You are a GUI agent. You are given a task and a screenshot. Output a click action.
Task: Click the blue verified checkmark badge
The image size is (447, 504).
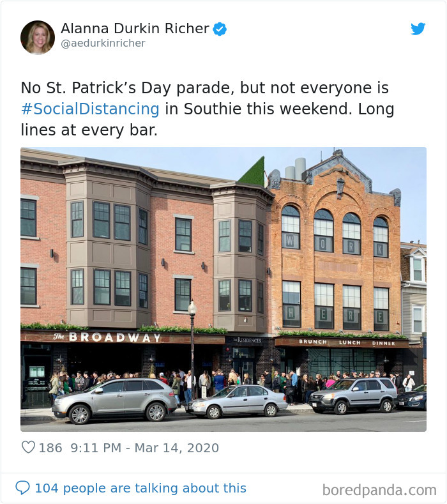pos(220,29)
